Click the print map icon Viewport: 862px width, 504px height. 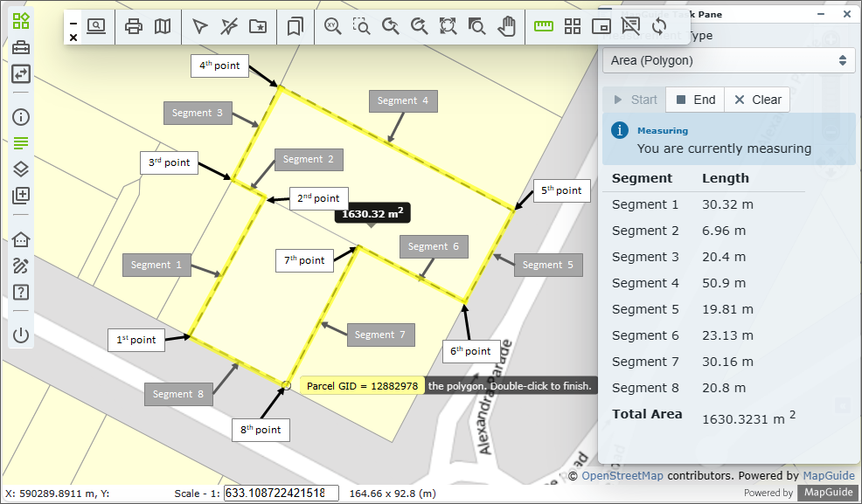(134, 26)
